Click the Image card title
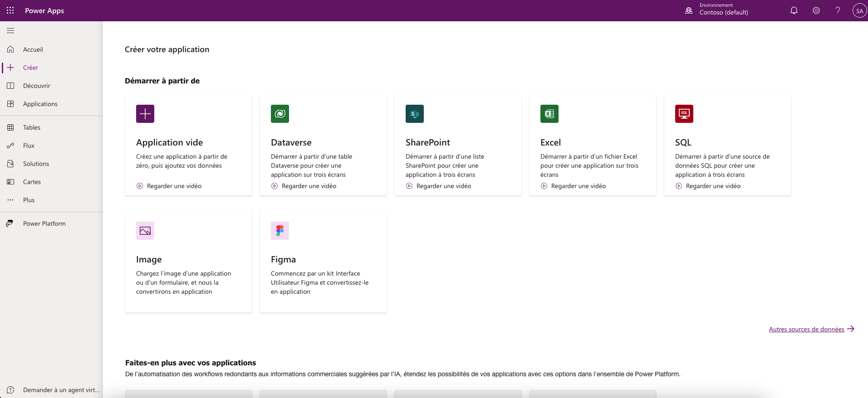868x398 pixels. 149,259
